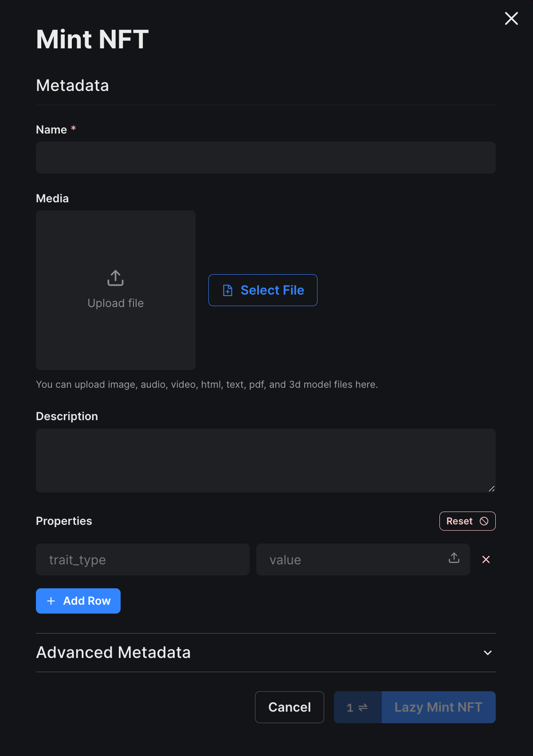Click inside the Description text area
This screenshot has width=533, height=756.
click(x=265, y=461)
